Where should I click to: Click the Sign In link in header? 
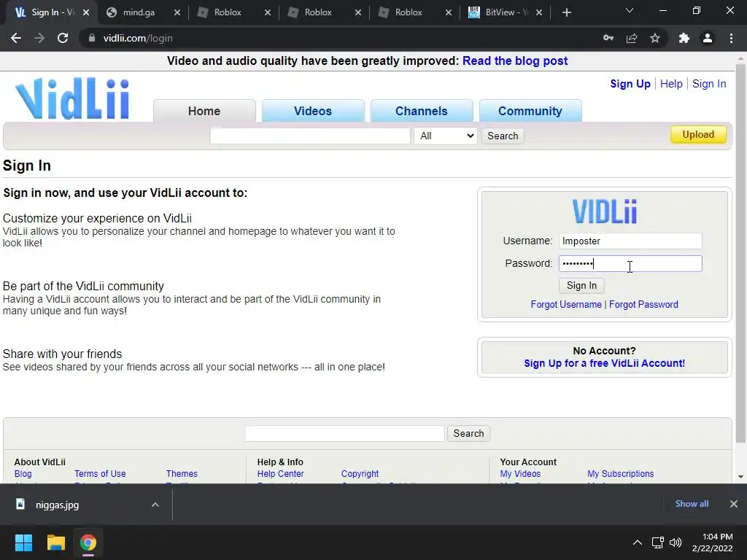point(709,84)
